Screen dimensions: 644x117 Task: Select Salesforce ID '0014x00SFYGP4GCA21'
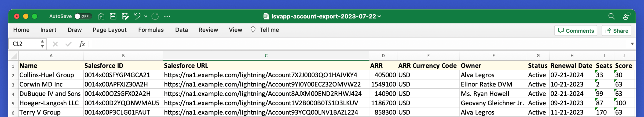[x=123, y=75]
